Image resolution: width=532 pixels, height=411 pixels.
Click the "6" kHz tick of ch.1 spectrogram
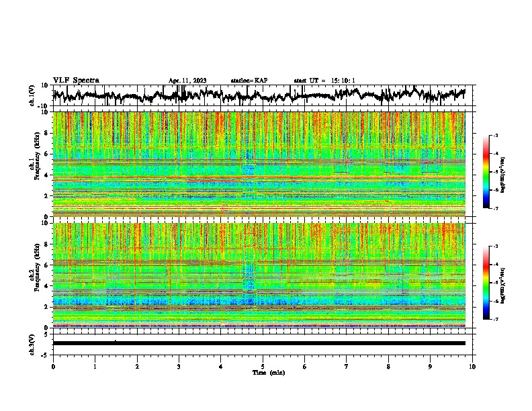(46, 154)
